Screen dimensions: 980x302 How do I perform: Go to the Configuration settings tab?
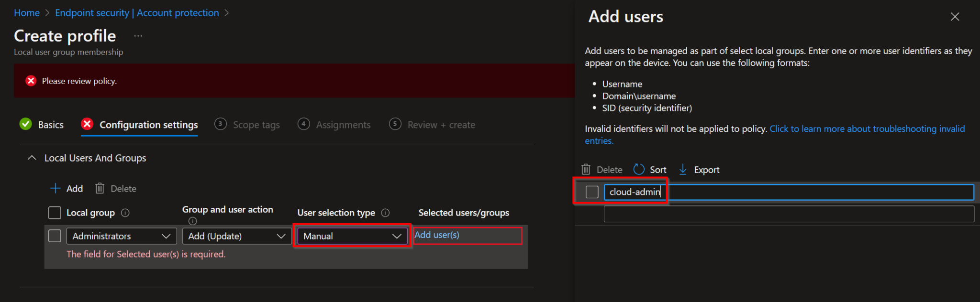pyautogui.click(x=148, y=125)
